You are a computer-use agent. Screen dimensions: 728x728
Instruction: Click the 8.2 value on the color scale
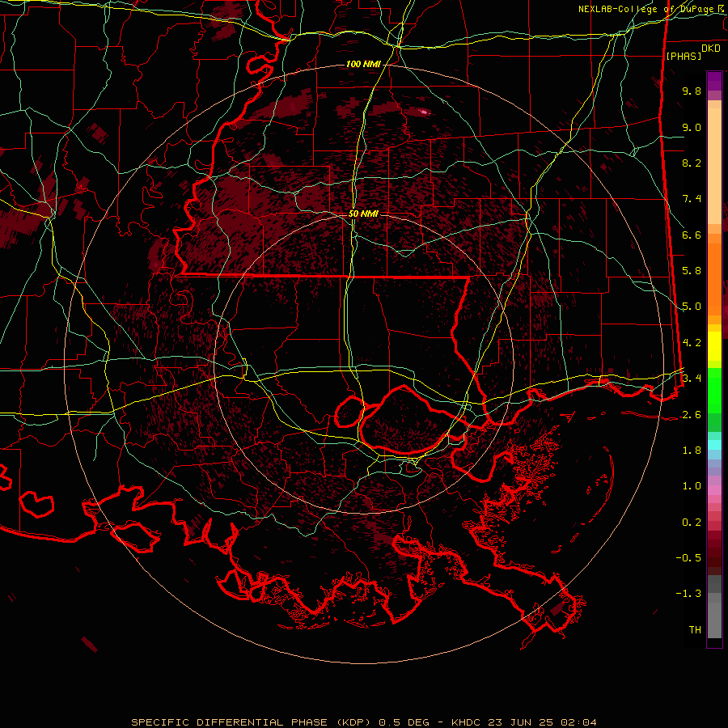pos(692,163)
